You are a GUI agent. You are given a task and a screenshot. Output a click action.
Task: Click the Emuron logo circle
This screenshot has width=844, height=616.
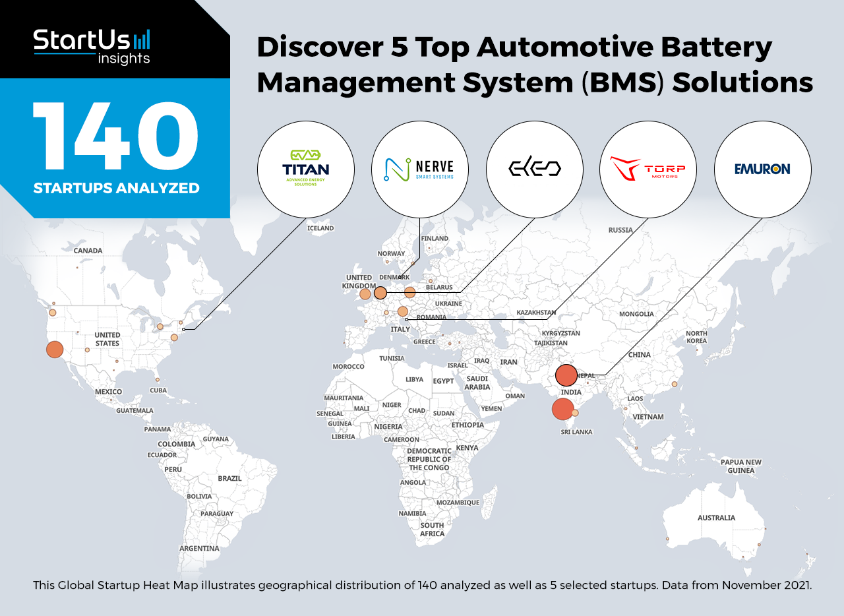(763, 169)
